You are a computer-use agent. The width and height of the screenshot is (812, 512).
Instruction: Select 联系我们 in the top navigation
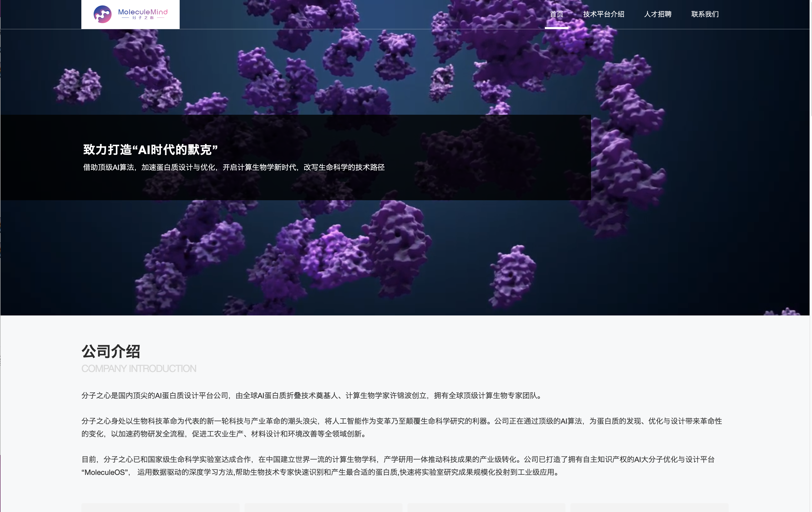point(705,14)
